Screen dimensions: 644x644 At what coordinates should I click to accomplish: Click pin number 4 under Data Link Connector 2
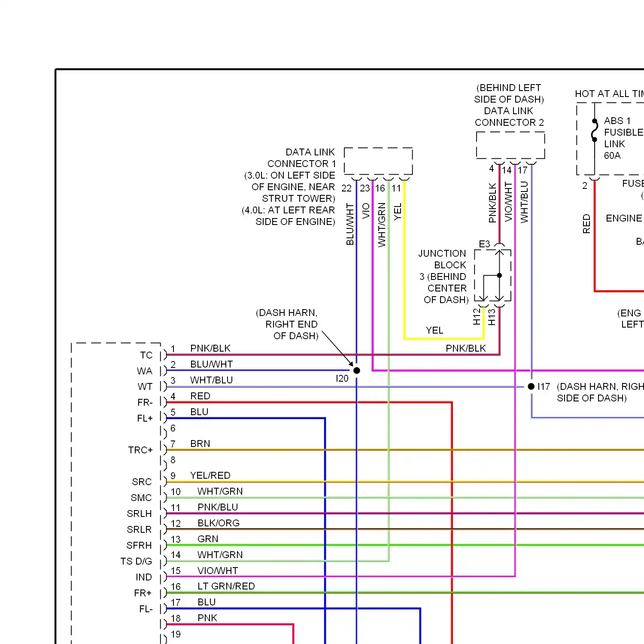pos(492,169)
